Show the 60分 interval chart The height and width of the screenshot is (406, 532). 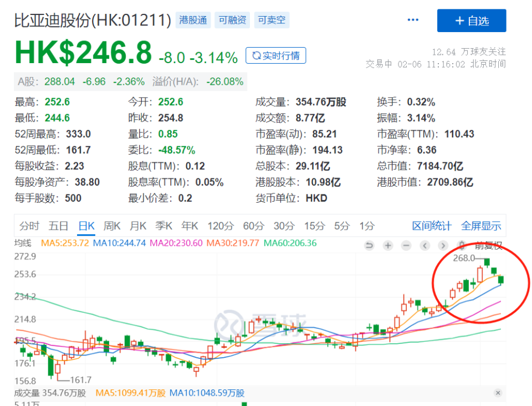pyautogui.click(x=253, y=226)
